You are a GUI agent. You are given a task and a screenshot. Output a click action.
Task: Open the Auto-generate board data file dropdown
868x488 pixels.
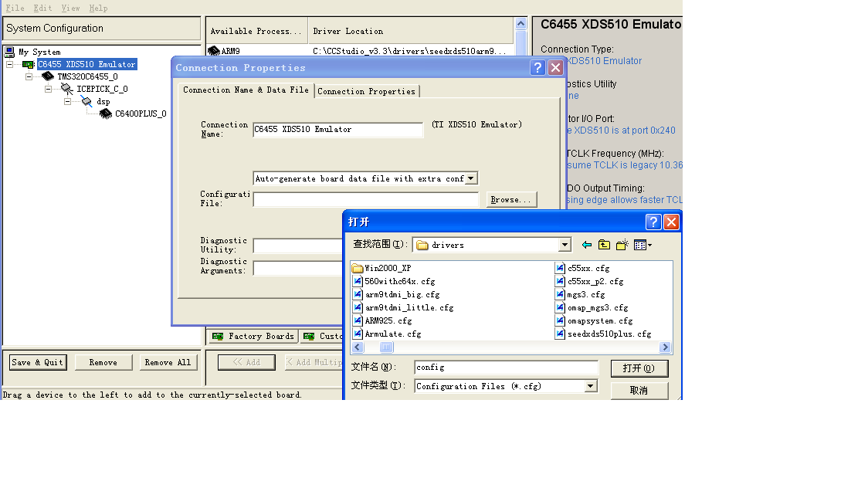point(470,178)
